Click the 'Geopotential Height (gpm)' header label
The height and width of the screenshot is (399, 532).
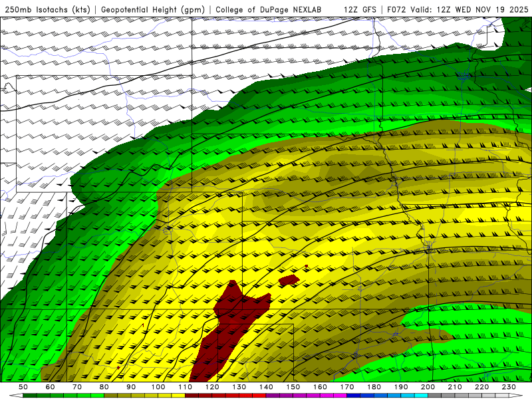[153, 9]
